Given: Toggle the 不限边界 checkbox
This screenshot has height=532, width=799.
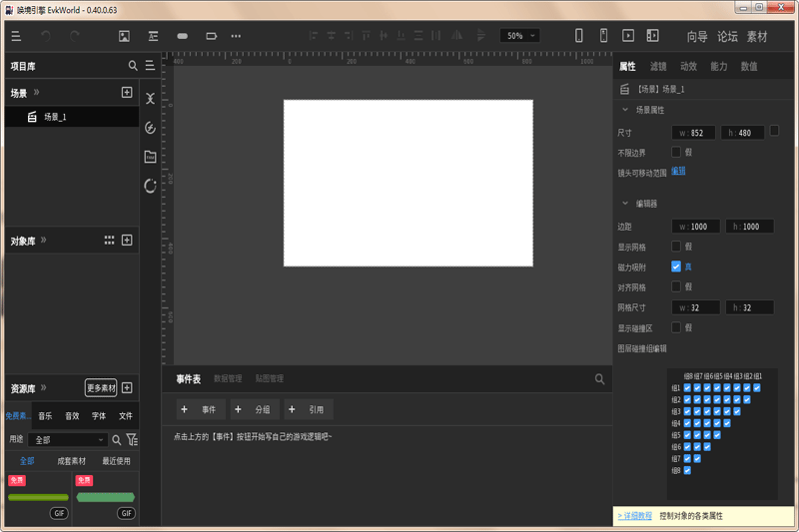Looking at the screenshot, I should point(676,152).
